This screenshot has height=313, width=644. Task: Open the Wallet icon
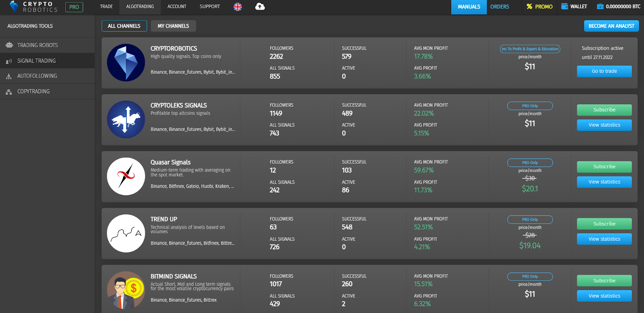pos(565,6)
